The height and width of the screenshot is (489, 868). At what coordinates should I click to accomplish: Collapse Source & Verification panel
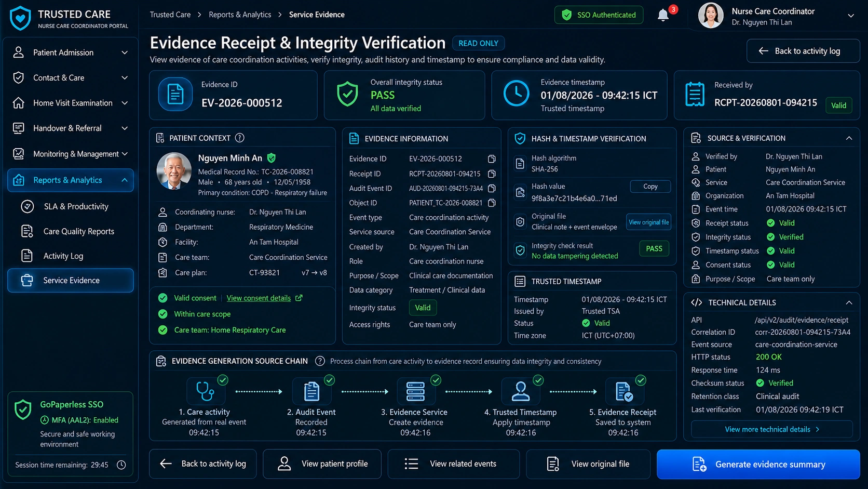click(849, 138)
